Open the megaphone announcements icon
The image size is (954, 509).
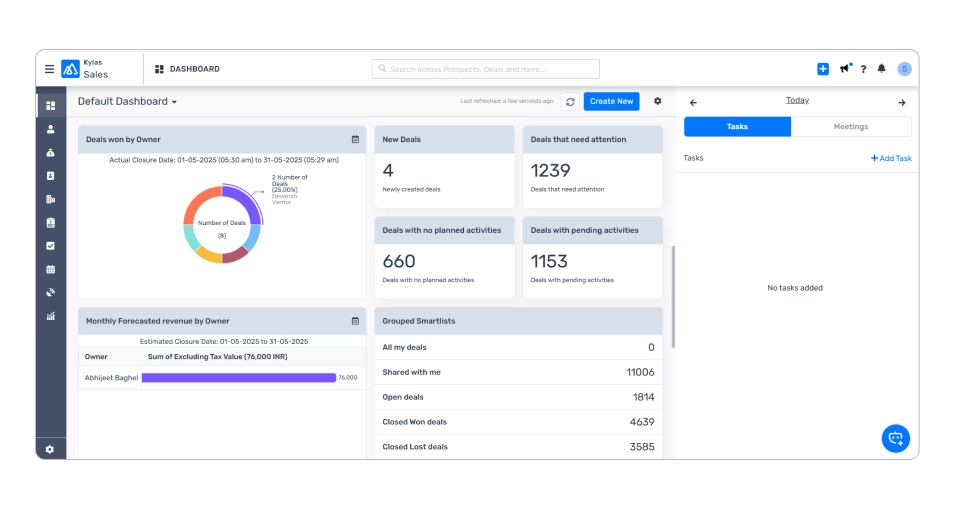[845, 69]
